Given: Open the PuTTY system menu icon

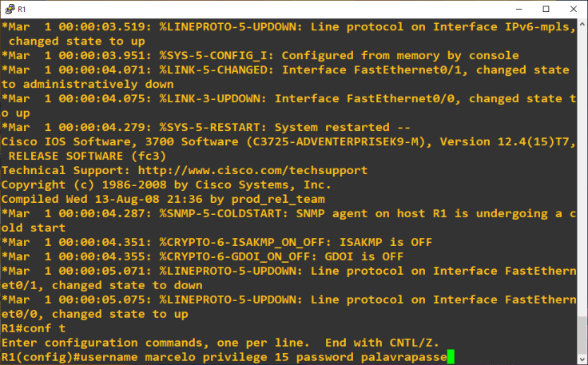Looking at the screenshot, I should [9, 10].
